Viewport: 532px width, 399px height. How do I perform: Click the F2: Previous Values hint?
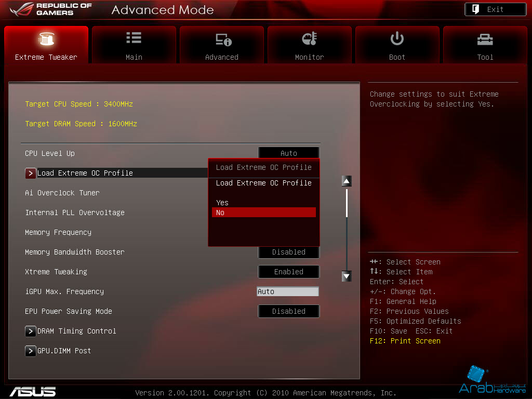point(409,311)
